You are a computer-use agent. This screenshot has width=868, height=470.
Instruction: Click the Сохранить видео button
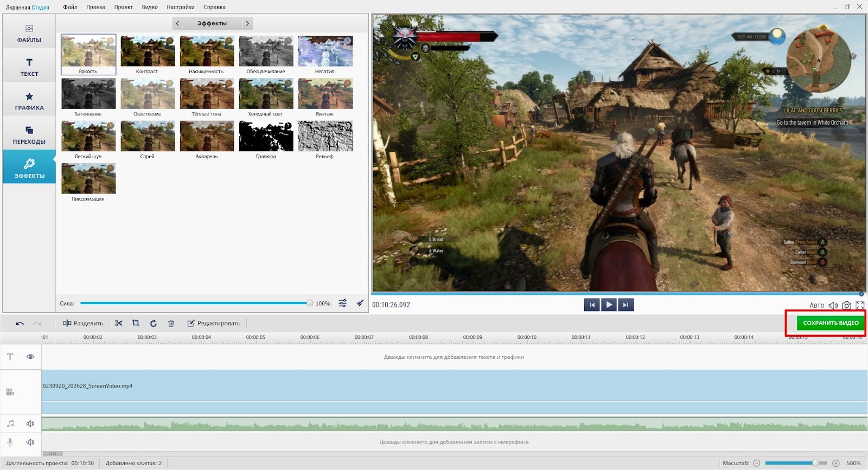[831, 323]
